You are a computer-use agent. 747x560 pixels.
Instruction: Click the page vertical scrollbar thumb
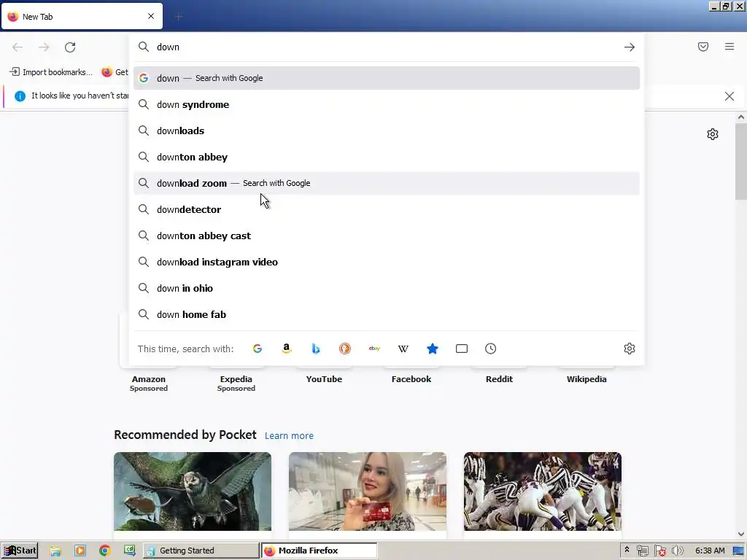click(x=741, y=161)
